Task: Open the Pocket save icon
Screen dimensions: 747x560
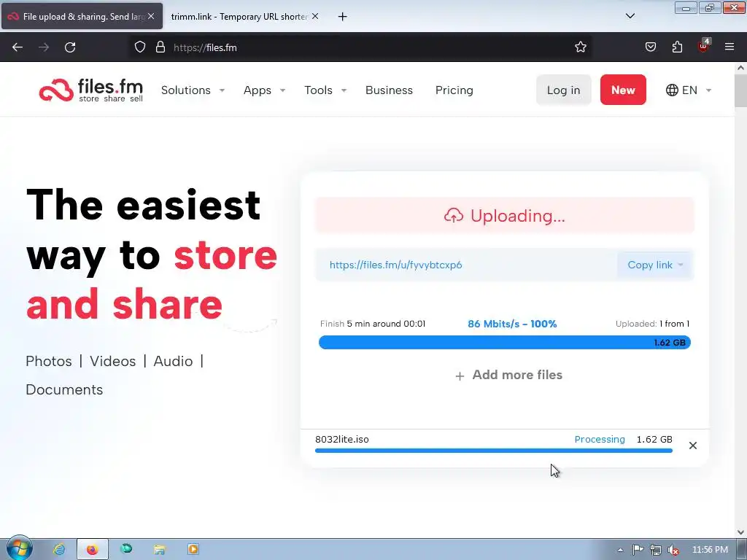Action: [x=651, y=47]
